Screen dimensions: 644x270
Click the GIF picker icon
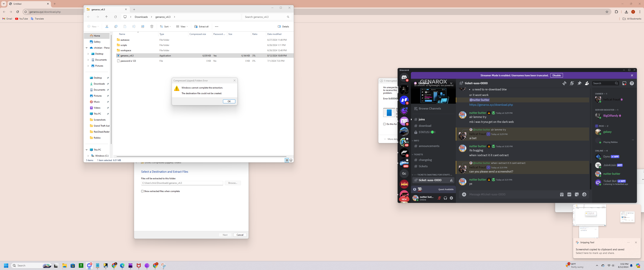[x=569, y=194]
